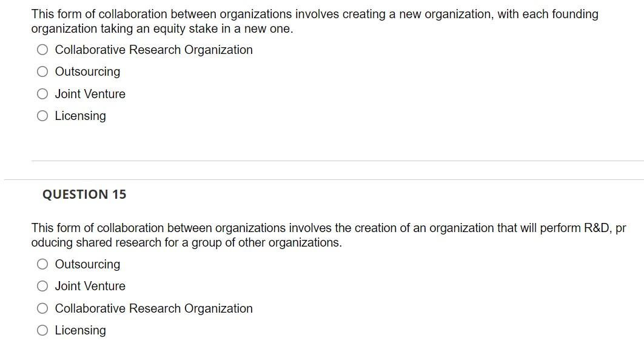Choose Joint Venture for the first question
The width and height of the screenshot is (644, 349).
click(42, 93)
